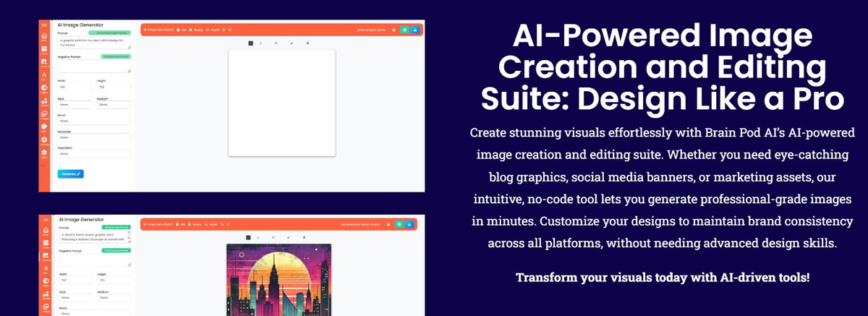The height and width of the screenshot is (316, 868).
Task: Click the undo arrow in the cityscape editor toolbar
Action: [222, 224]
